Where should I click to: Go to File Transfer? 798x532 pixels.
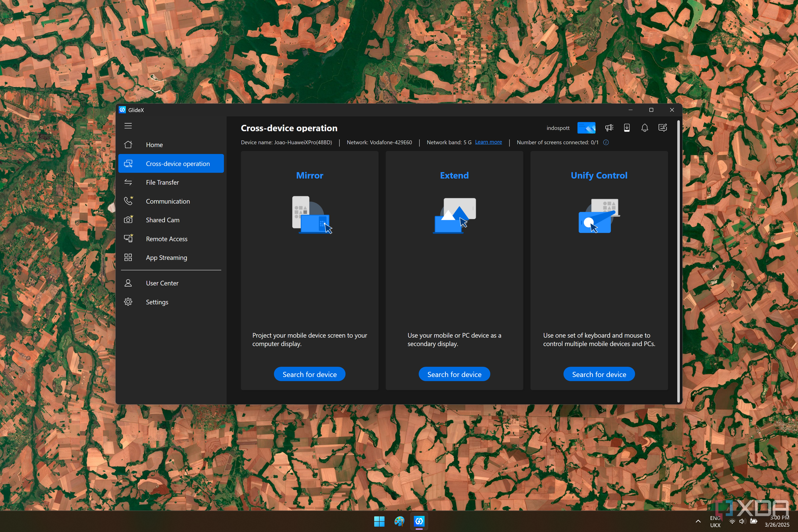click(171, 182)
